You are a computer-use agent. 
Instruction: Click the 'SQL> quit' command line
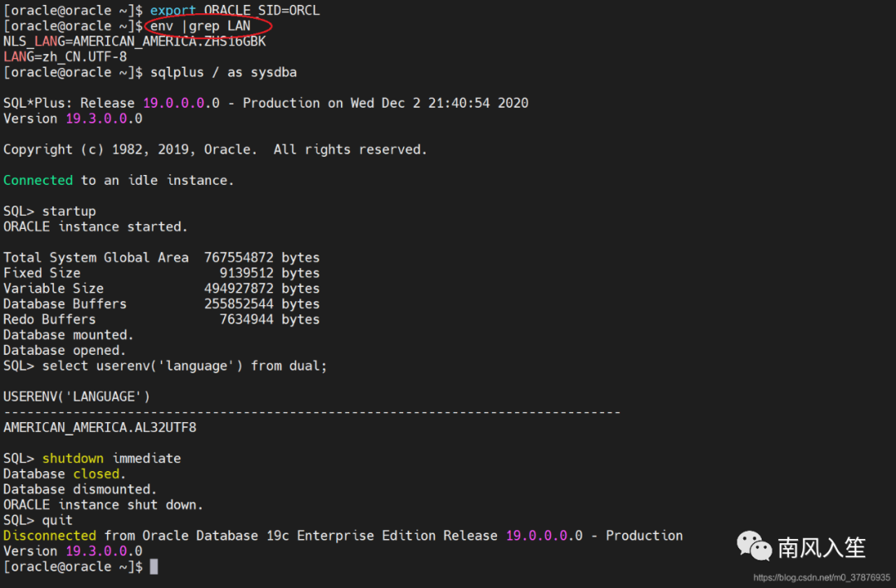coord(38,520)
